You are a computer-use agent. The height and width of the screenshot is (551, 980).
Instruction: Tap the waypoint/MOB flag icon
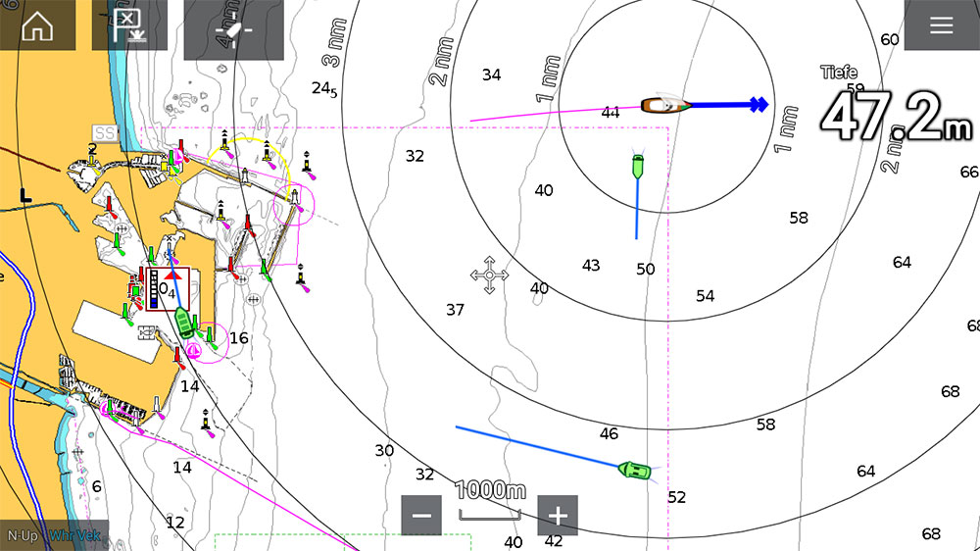(129, 25)
